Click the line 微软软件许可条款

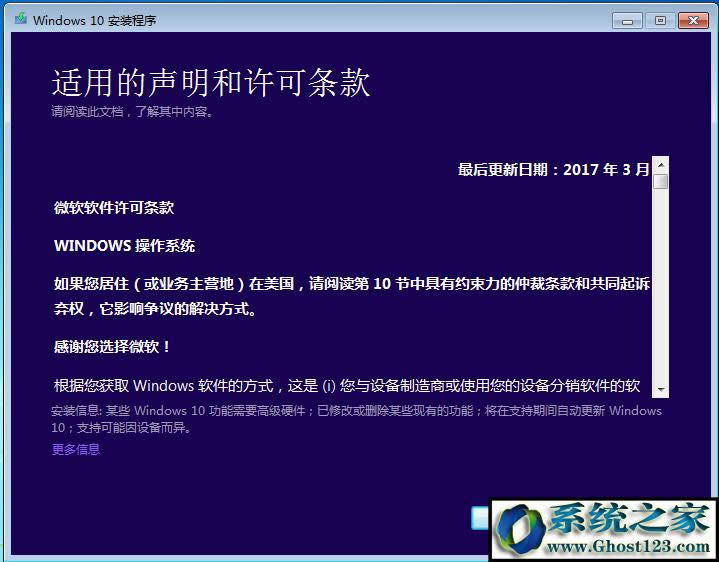114,208
